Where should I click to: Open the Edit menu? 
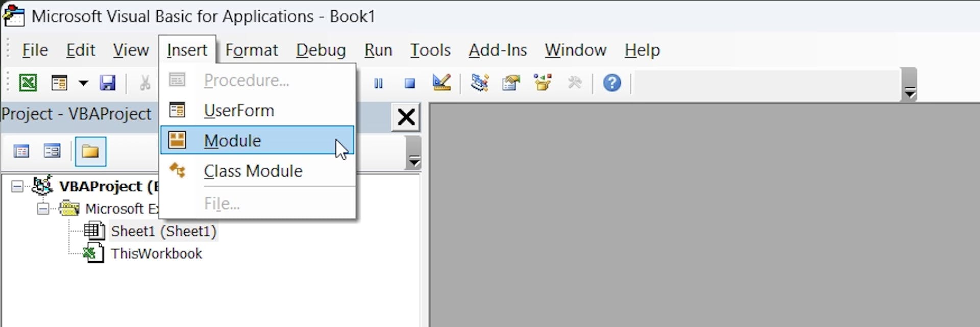coord(81,50)
